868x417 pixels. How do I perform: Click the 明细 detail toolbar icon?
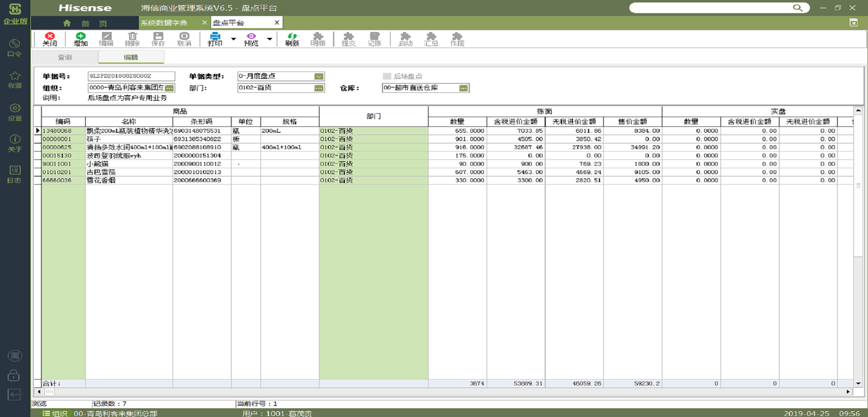point(318,39)
